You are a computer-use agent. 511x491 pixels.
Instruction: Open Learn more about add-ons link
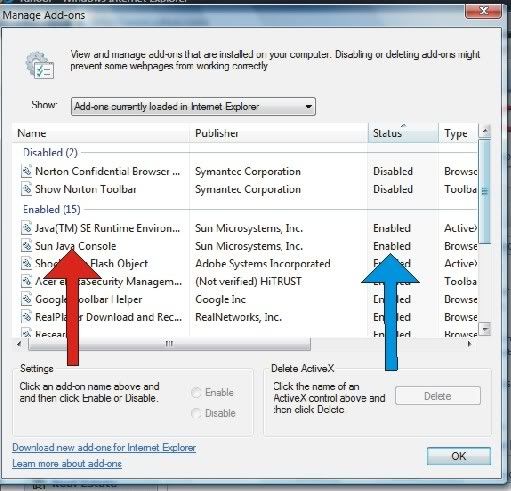[67, 463]
